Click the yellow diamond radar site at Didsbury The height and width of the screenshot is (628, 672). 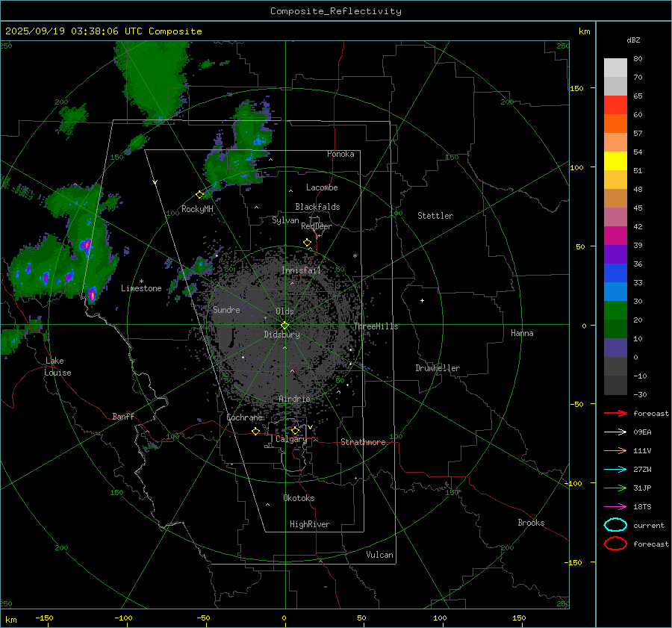(284, 325)
